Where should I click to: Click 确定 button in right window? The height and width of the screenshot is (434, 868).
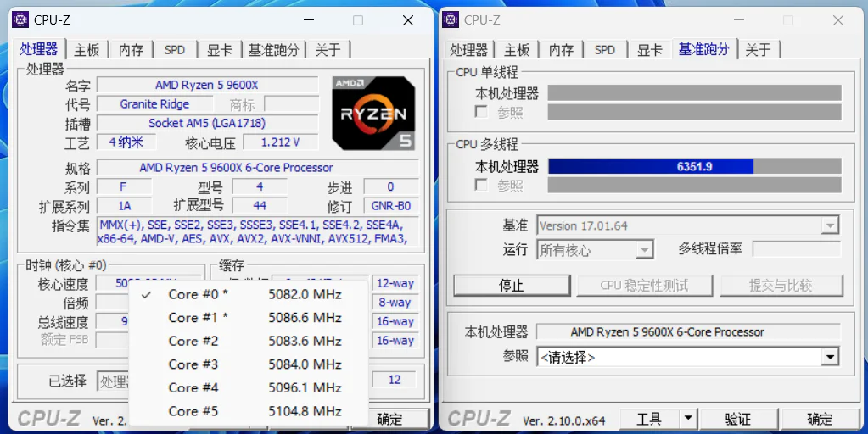click(820, 419)
